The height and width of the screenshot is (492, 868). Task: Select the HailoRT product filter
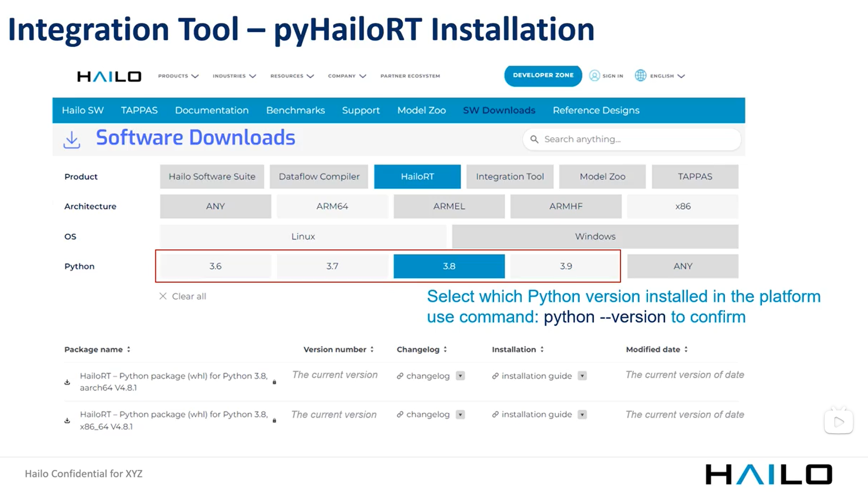tap(417, 176)
